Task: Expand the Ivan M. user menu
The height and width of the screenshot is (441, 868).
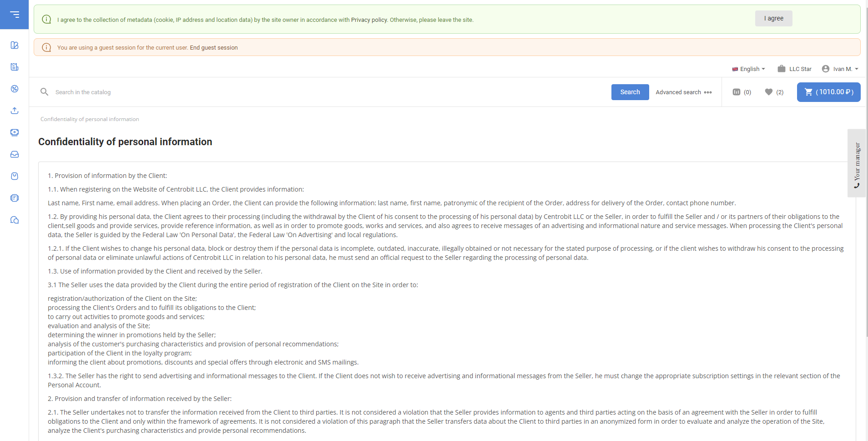Action: pos(840,69)
